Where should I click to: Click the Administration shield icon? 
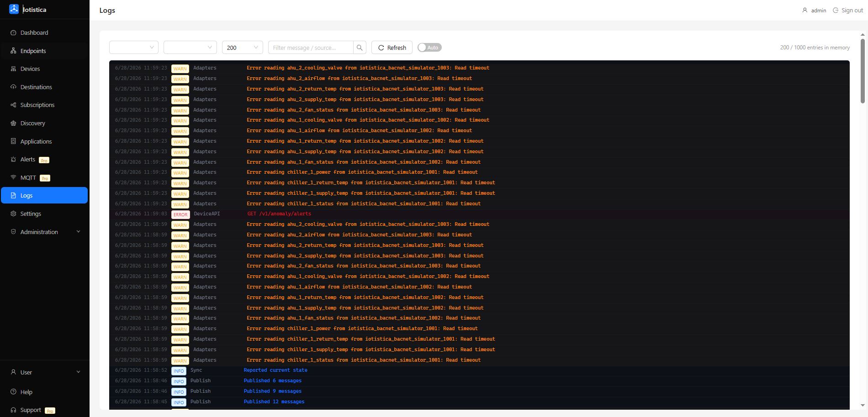coord(13,232)
